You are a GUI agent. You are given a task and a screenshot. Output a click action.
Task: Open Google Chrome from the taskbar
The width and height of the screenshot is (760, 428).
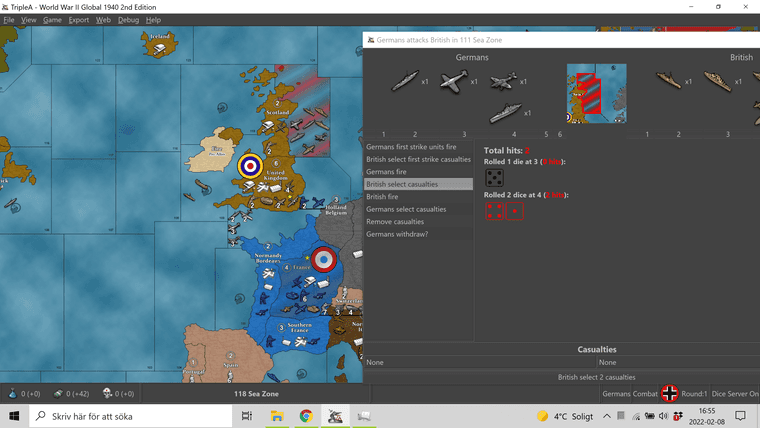[306, 416]
